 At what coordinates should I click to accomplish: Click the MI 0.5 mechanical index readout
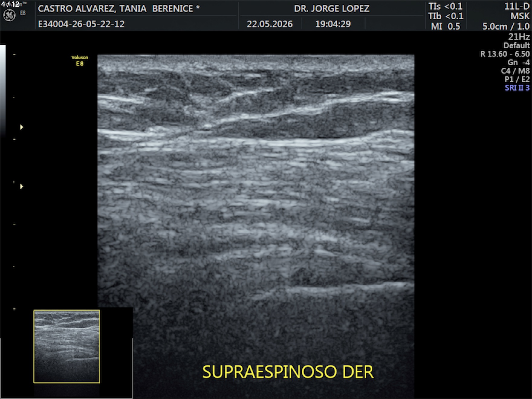click(445, 26)
